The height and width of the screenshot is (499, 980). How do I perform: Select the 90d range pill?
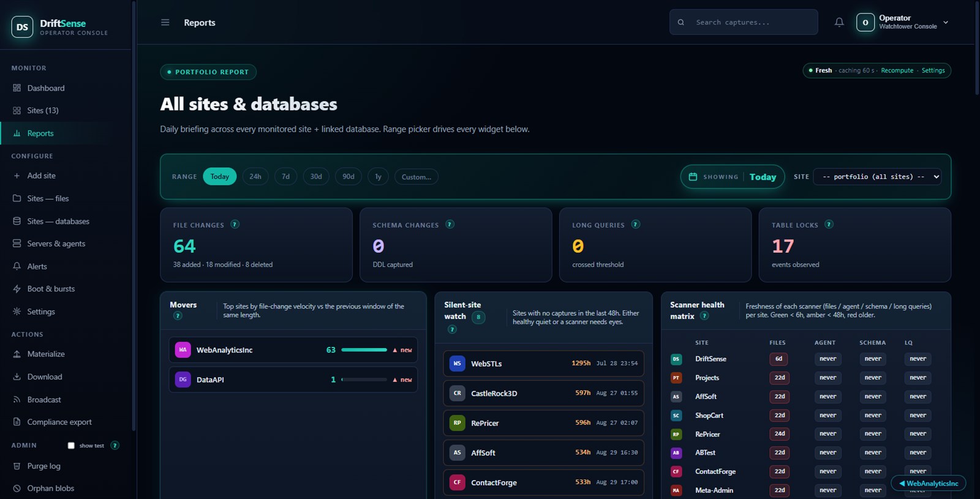(x=349, y=176)
